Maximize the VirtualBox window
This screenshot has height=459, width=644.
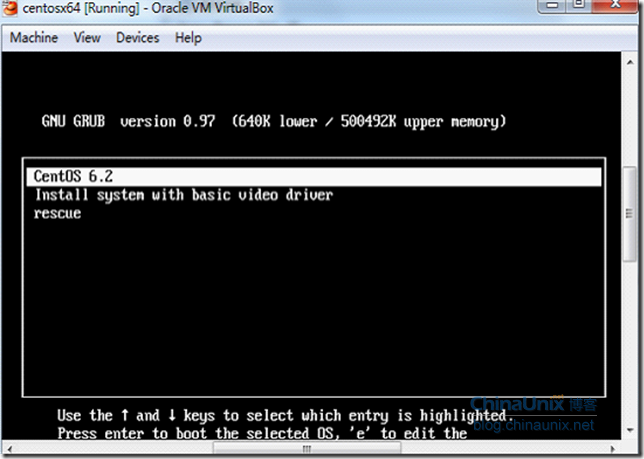[x=579, y=5]
